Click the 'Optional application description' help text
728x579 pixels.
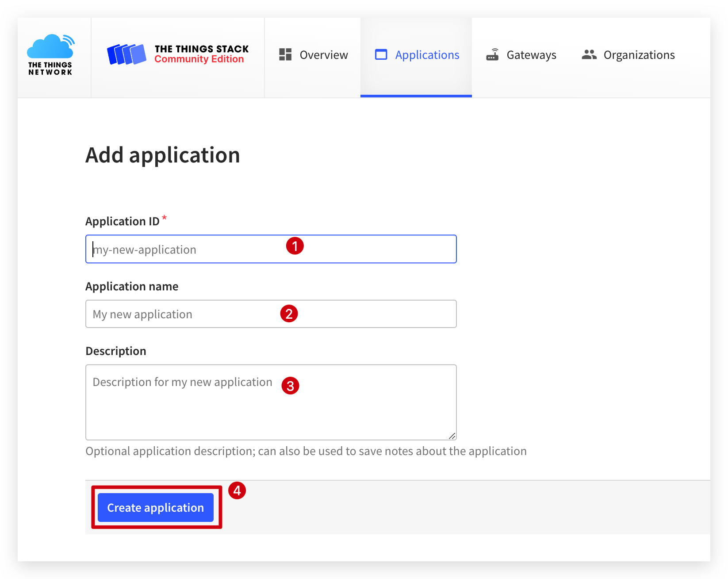point(306,451)
